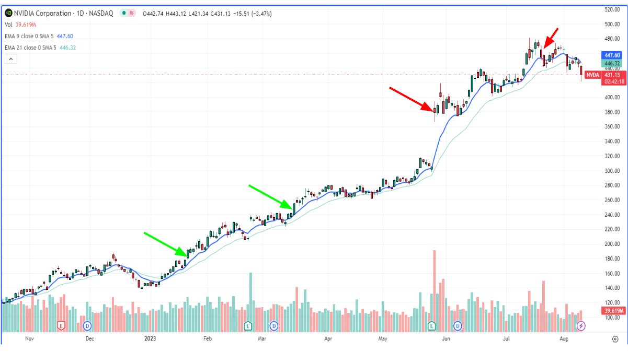The width and height of the screenshot is (628, 364).
Task: Click the Feb label on the time axis
Action: click(207, 339)
